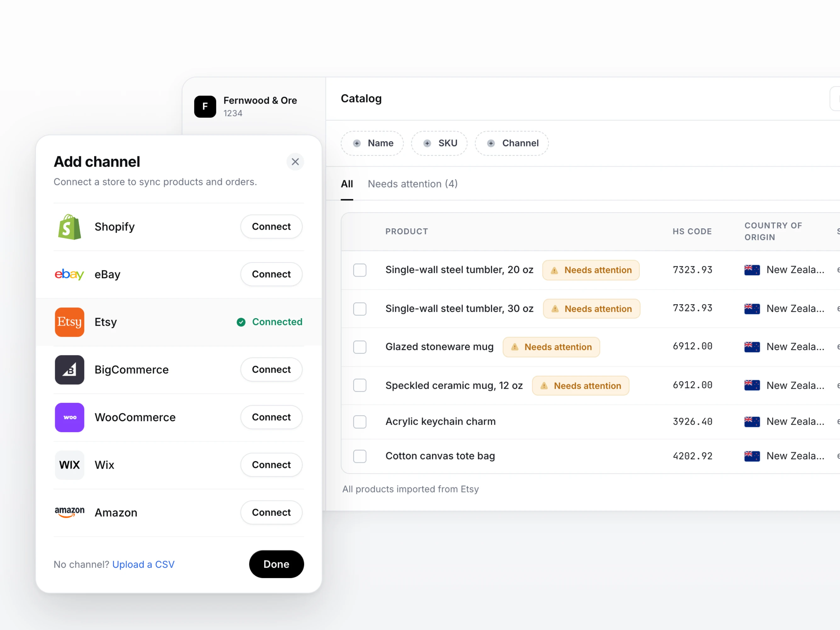Select Single-wall steel tumbler 30 oz checkbox
Screen dimensions: 840x630
(360, 309)
